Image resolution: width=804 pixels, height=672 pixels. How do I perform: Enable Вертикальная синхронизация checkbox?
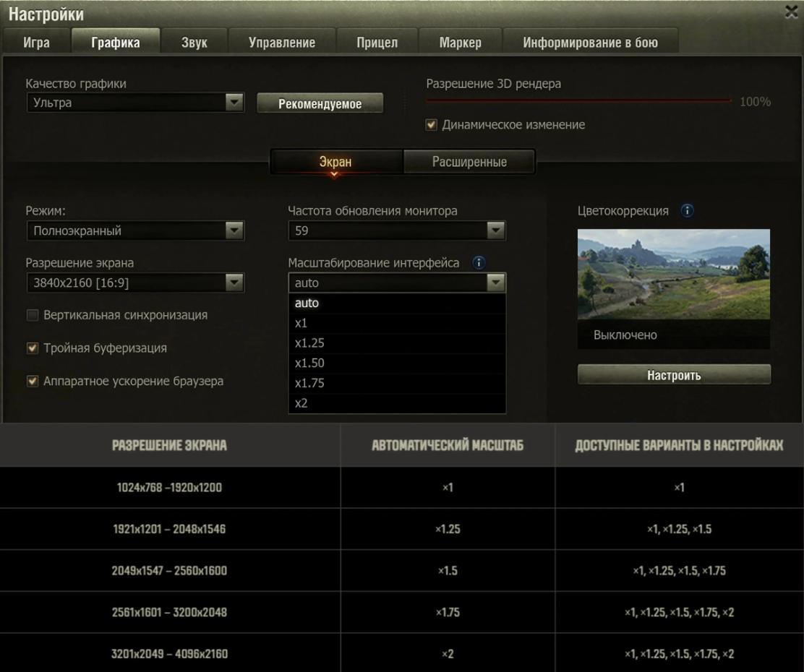coord(33,315)
